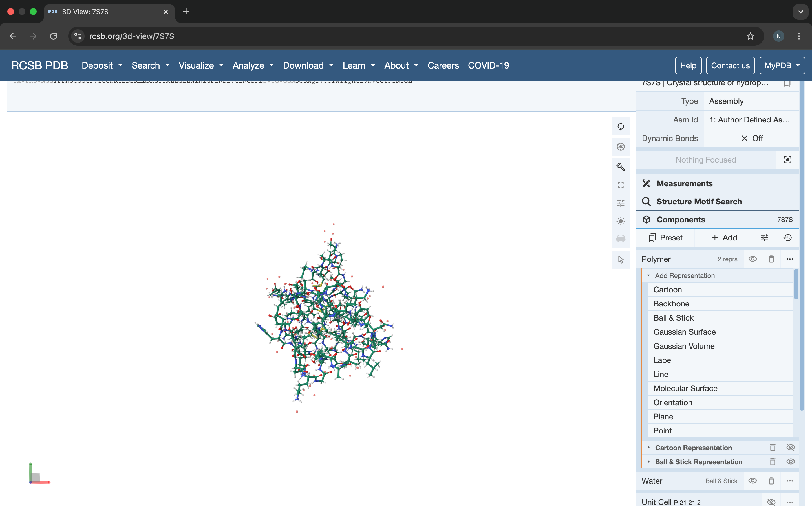Image resolution: width=812 pixels, height=508 pixels.
Task: Open the COVID-19 link
Action: coord(489,65)
